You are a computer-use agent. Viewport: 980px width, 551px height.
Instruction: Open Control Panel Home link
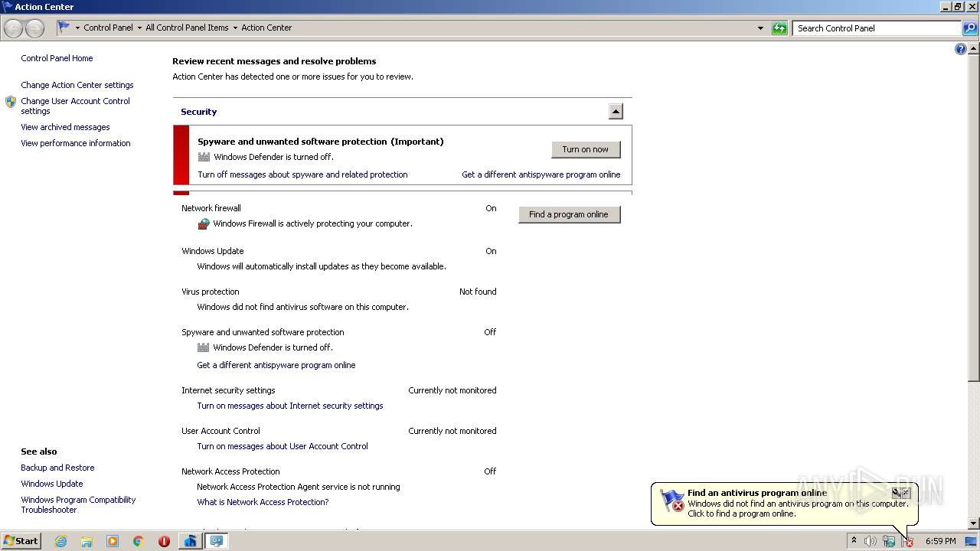[57, 58]
